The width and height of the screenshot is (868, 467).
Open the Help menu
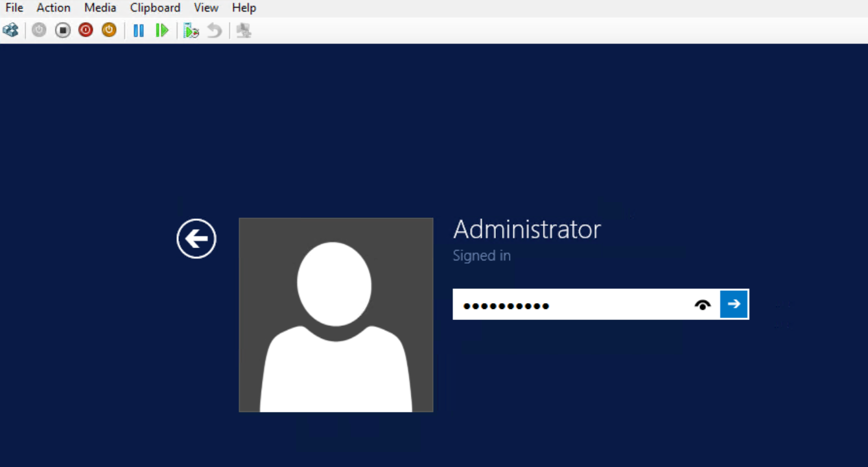[244, 8]
